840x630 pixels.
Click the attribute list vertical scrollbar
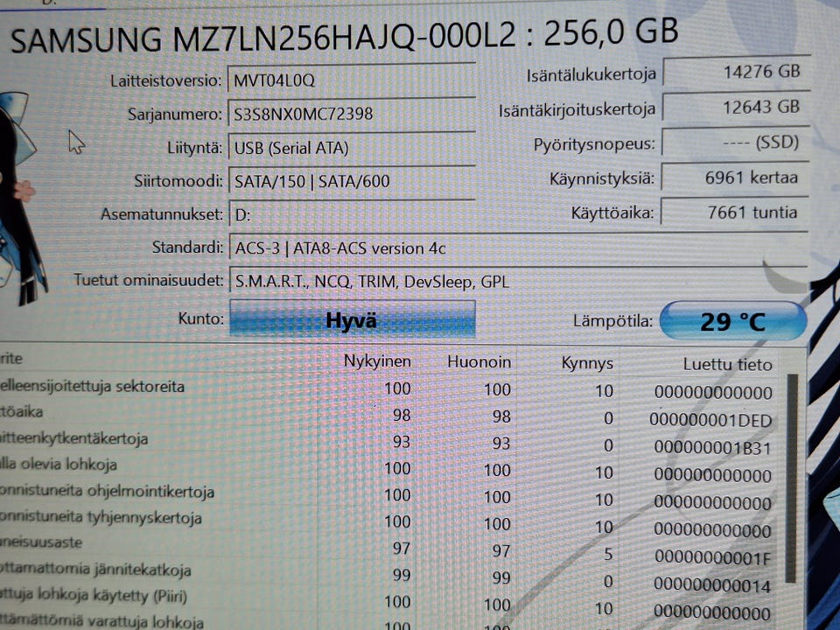pos(791,477)
